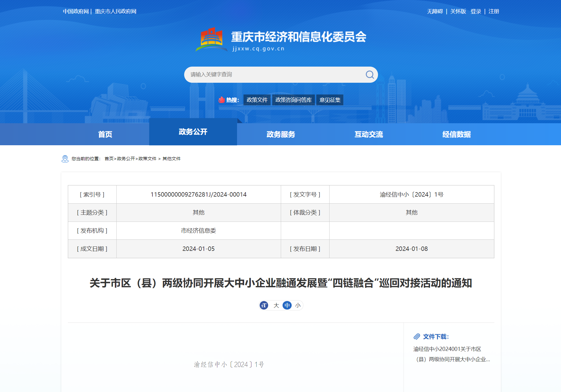Click 政务公开 in the breadcrumb
Viewport: 561px width, 392px height.
coord(126,159)
